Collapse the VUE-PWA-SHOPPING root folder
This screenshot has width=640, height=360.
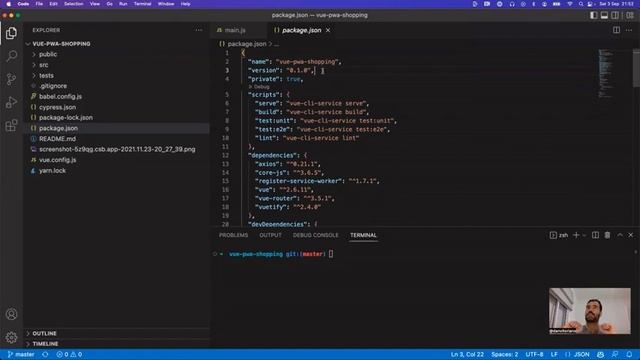point(61,44)
